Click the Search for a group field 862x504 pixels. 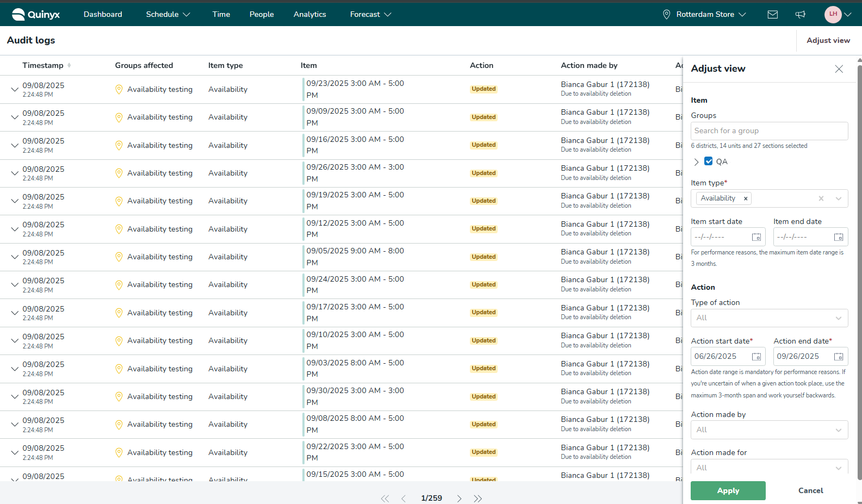click(769, 131)
